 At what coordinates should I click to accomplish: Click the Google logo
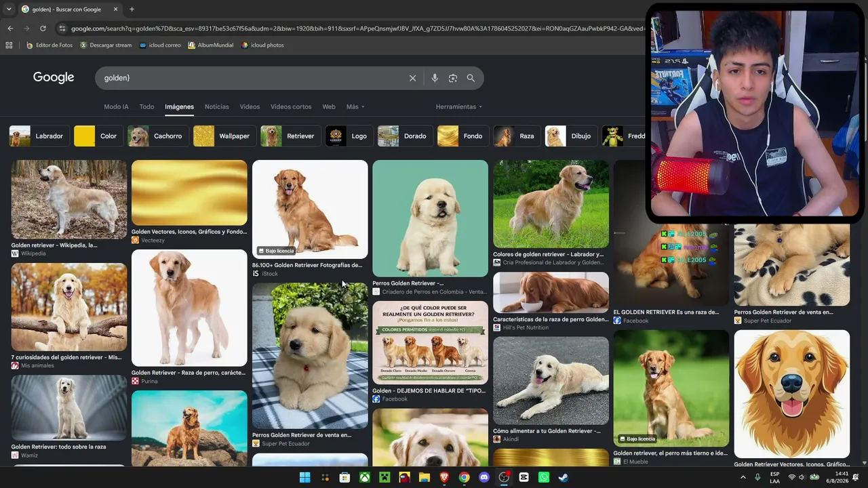point(54,77)
